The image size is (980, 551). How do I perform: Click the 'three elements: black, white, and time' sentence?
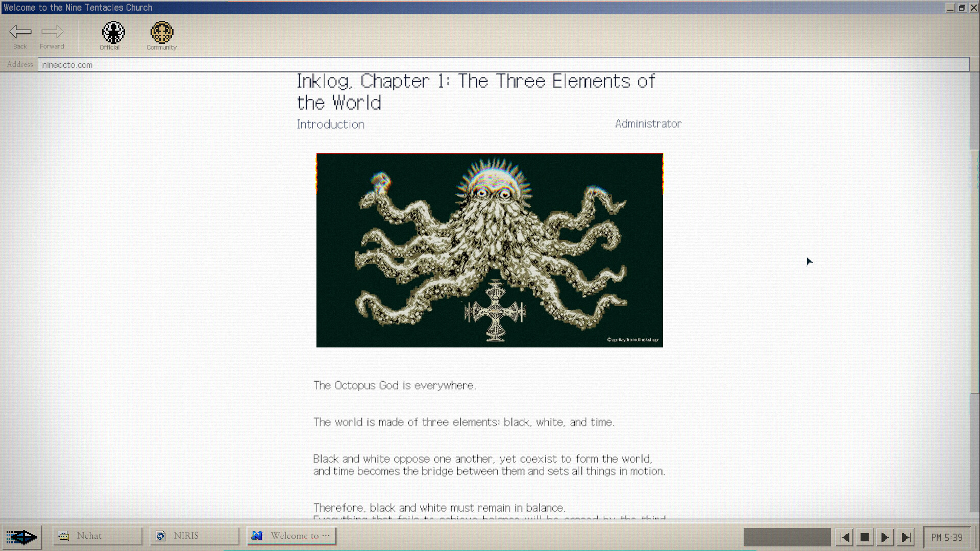(464, 422)
